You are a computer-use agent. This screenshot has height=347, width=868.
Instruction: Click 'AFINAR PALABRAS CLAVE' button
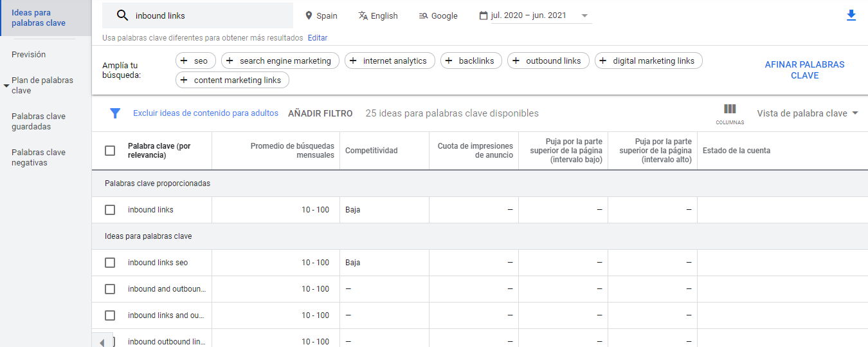[x=804, y=70]
